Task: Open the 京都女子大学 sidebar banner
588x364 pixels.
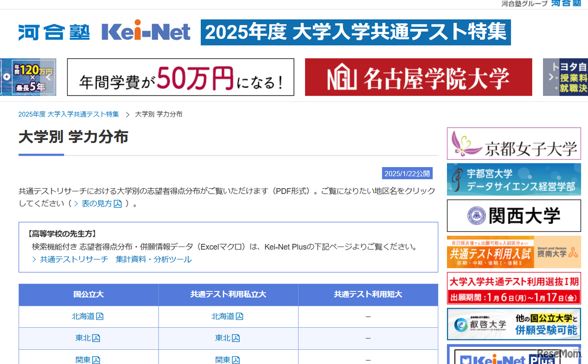Action: 514,143
